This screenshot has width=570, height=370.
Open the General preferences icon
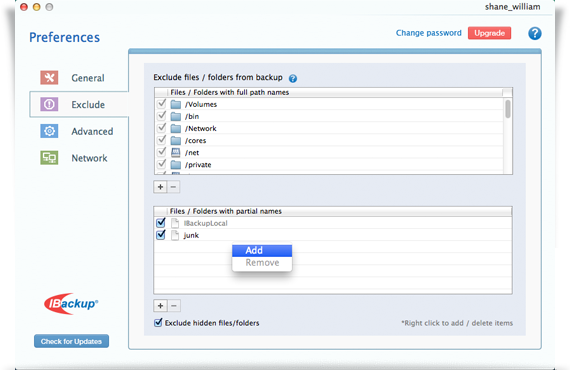click(x=49, y=77)
